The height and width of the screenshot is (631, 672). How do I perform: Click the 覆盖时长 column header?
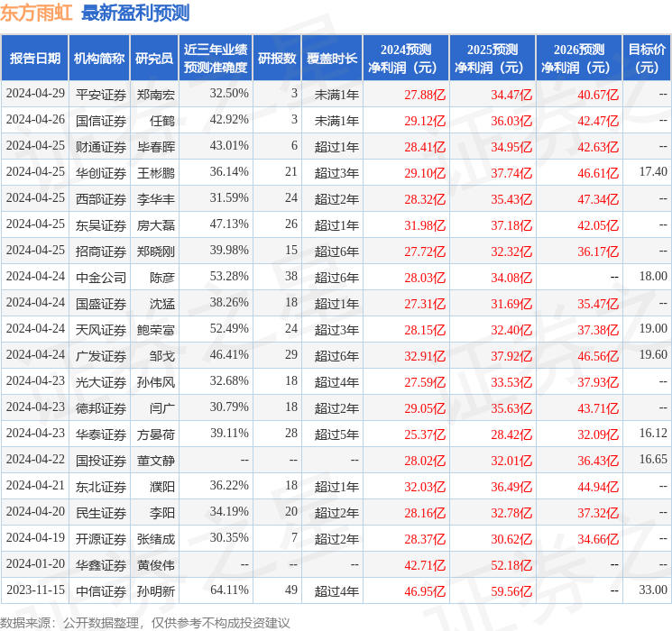pyautogui.click(x=332, y=58)
